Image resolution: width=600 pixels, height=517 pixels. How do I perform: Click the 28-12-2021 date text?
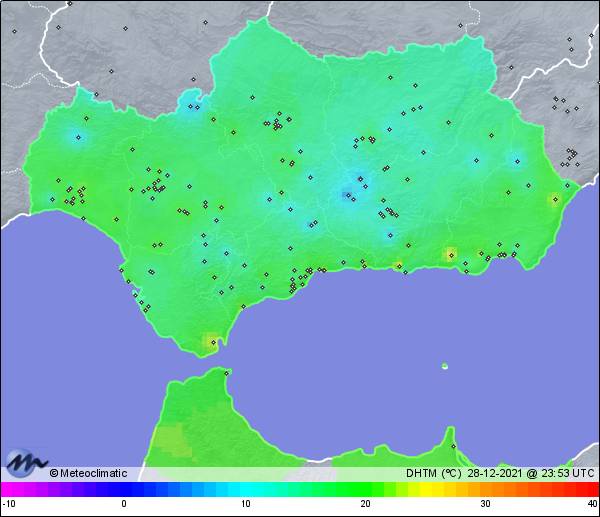[x=495, y=473]
